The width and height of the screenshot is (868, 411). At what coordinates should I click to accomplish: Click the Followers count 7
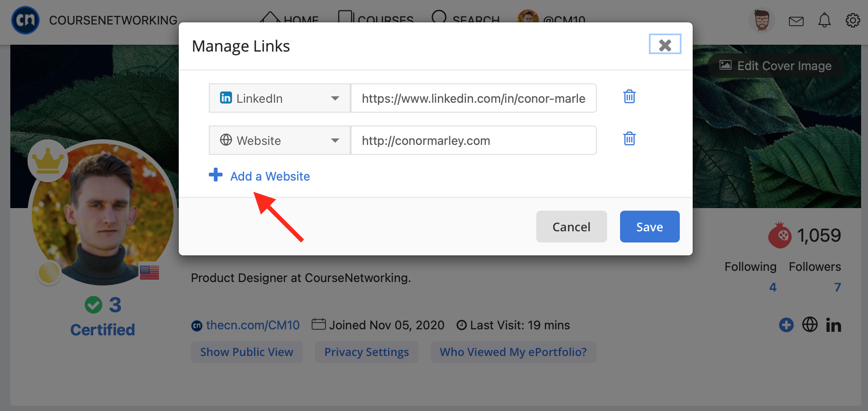[x=837, y=287]
